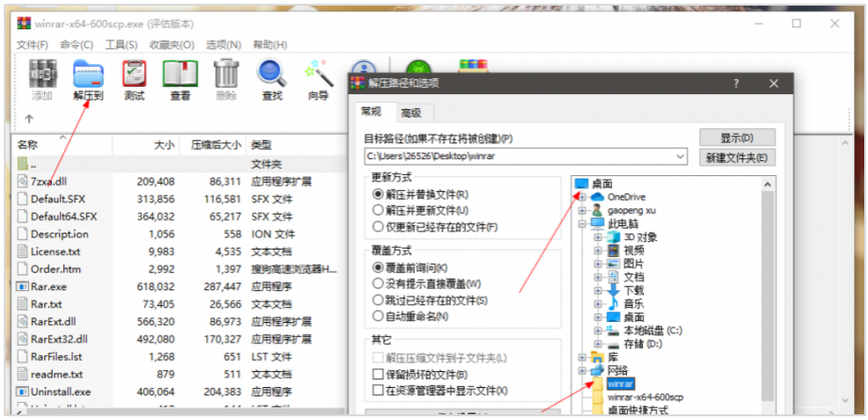Select 没有提示直接覆盖 radio option
This screenshot has height=420, width=868.
(378, 283)
